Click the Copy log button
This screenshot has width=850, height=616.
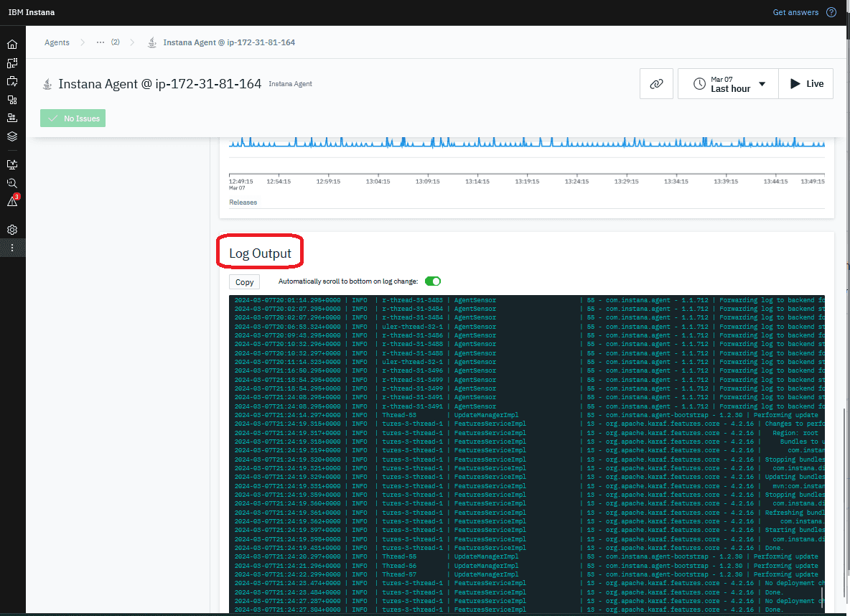click(x=244, y=282)
